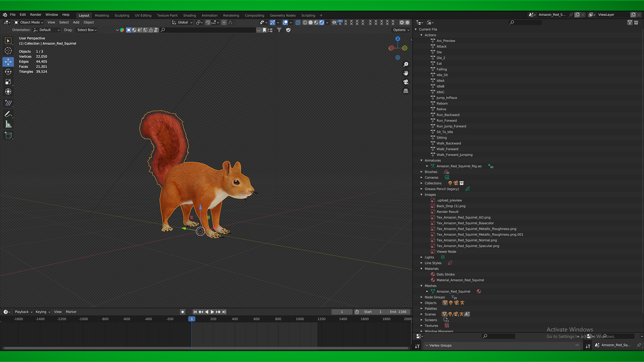Open Drag Select Box dropdown
This screenshot has height=362, width=644.
point(87,30)
